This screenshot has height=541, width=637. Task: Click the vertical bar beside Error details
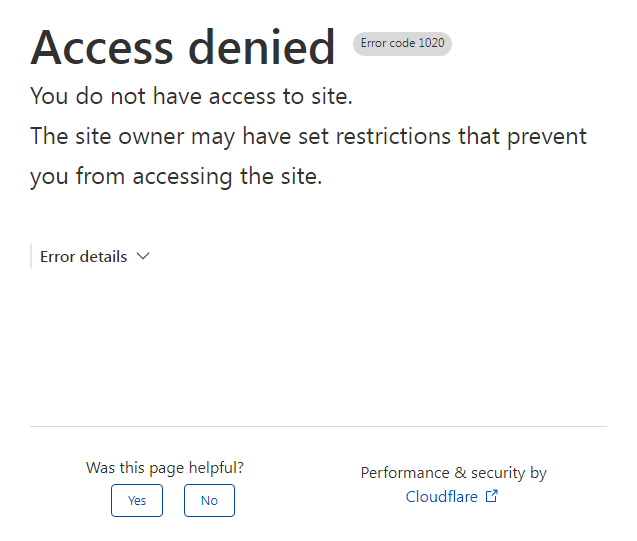click(x=31, y=256)
